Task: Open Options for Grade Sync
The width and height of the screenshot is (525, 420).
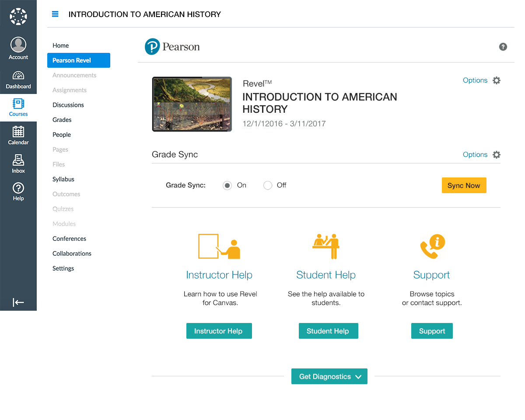Action: click(x=475, y=155)
